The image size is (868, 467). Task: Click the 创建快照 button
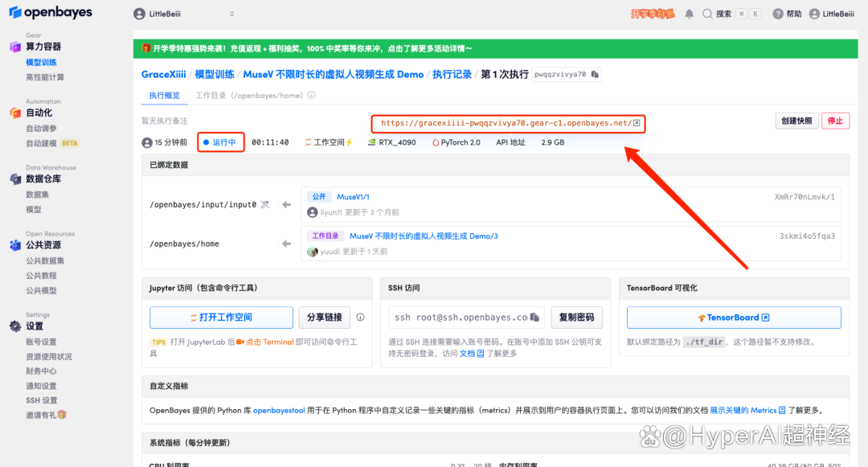[796, 121]
